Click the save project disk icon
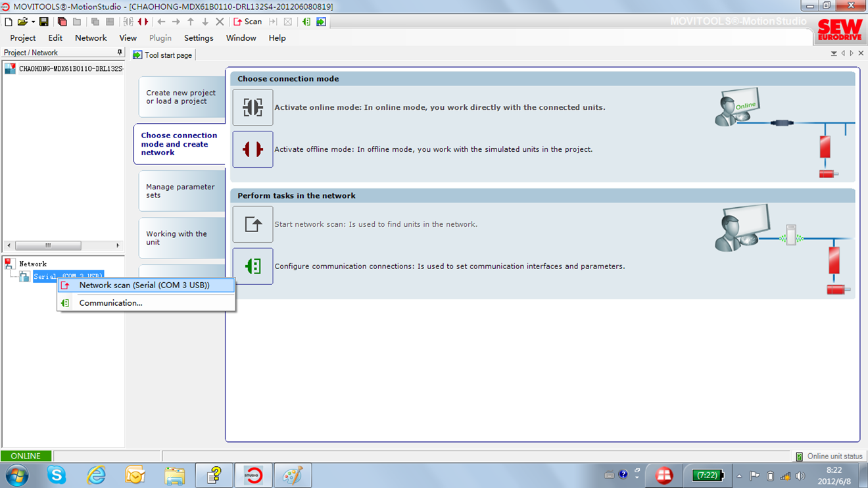Image resolution: width=868 pixels, height=488 pixels. 44,22
